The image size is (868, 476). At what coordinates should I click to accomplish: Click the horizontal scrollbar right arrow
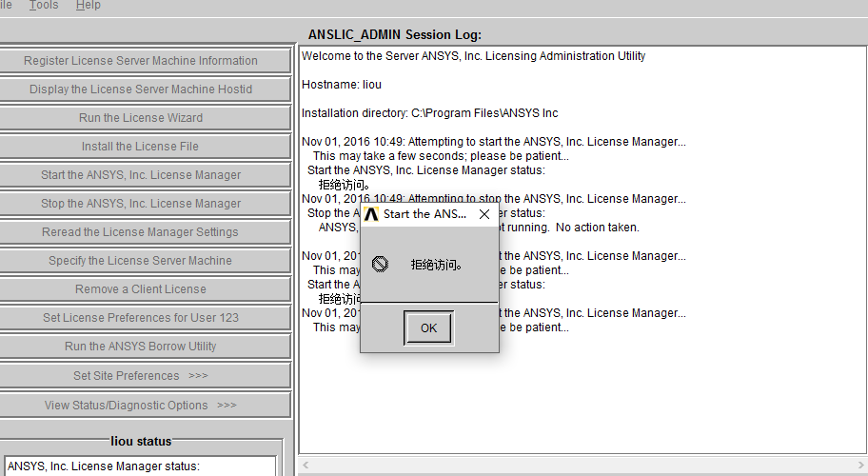pos(860,465)
